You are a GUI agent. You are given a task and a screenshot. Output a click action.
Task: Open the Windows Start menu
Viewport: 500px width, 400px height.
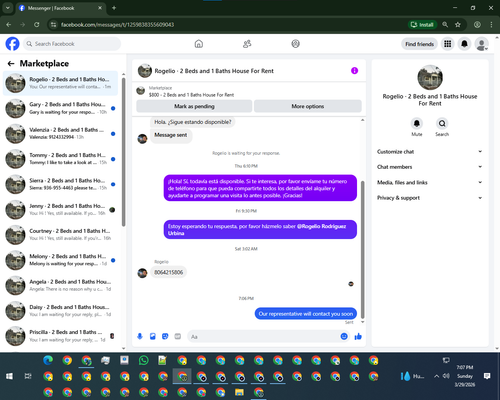click(x=9, y=376)
